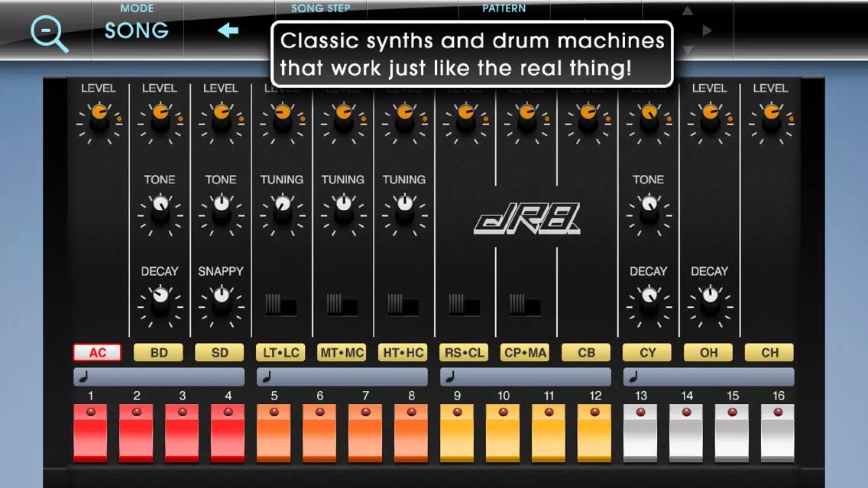Screen dimensions: 868x488
Task: Flip the LT•LC tom/conga switch
Action: [x=280, y=304]
